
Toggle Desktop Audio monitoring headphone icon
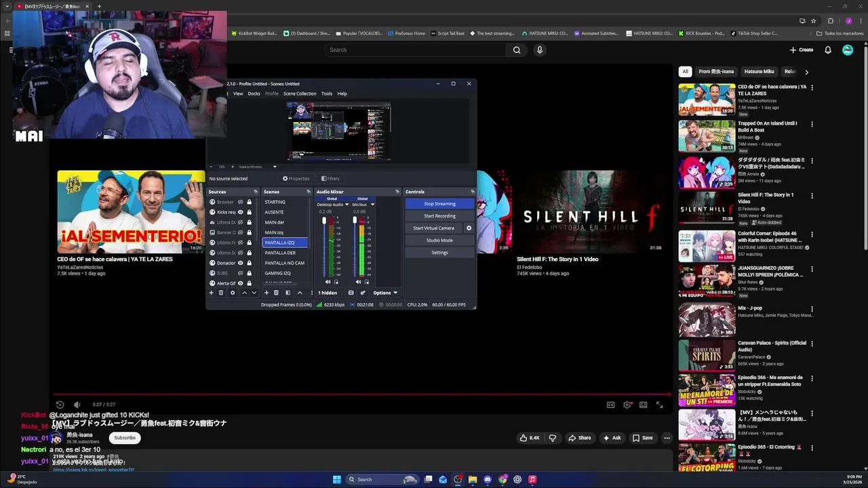point(336,281)
